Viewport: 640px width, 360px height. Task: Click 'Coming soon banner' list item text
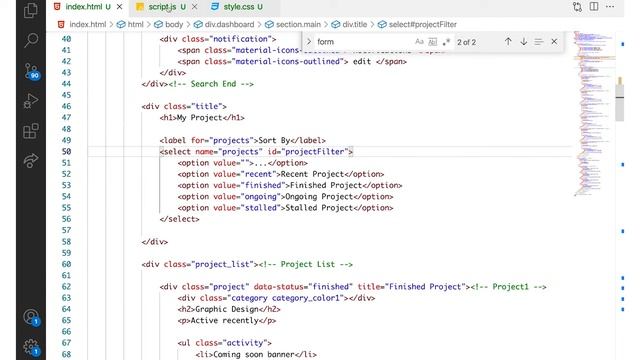[254, 354]
